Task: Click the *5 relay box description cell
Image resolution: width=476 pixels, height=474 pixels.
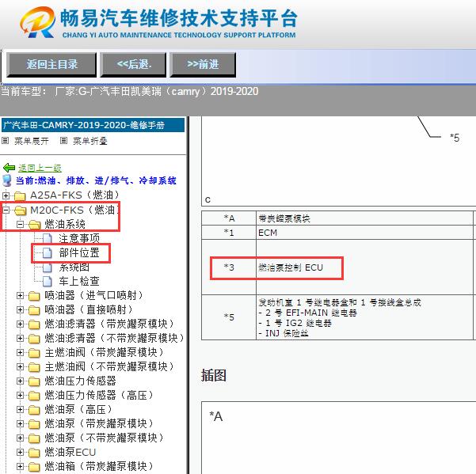Action: point(364,317)
